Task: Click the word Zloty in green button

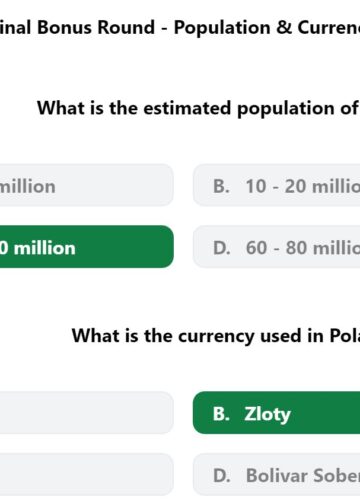Action: 267,414
